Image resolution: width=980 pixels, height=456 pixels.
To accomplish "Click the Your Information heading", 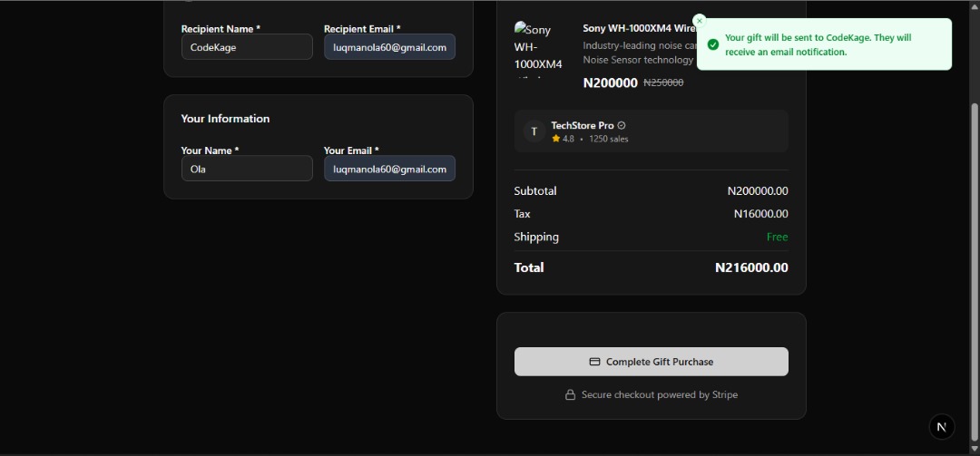I will [225, 119].
